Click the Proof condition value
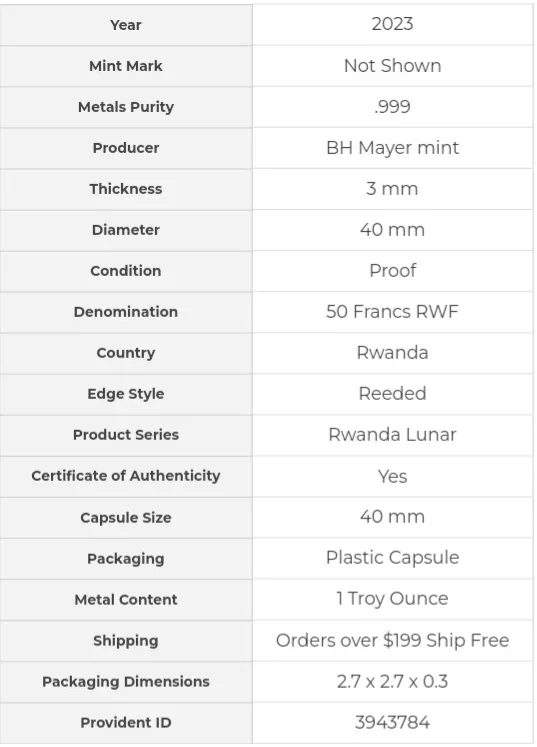Viewport: 537px width, 747px height. (392, 271)
